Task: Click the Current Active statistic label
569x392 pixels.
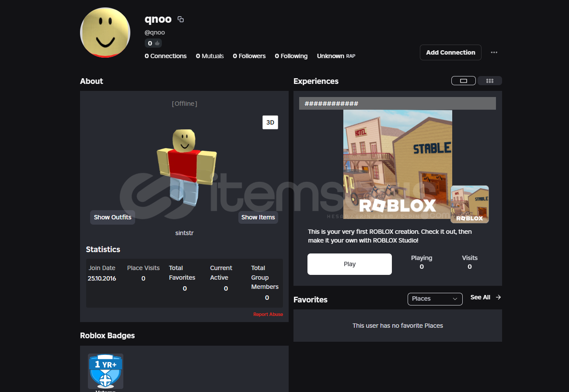Action: pyautogui.click(x=221, y=273)
